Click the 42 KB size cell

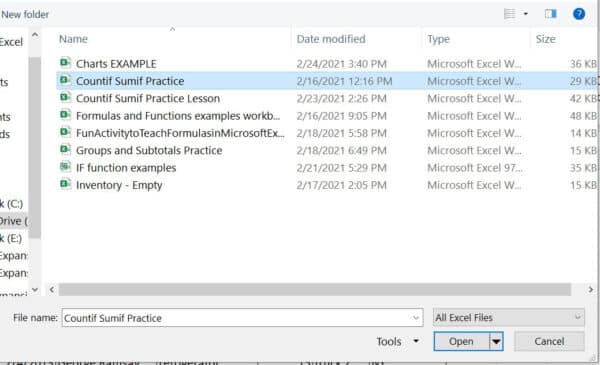(583, 99)
